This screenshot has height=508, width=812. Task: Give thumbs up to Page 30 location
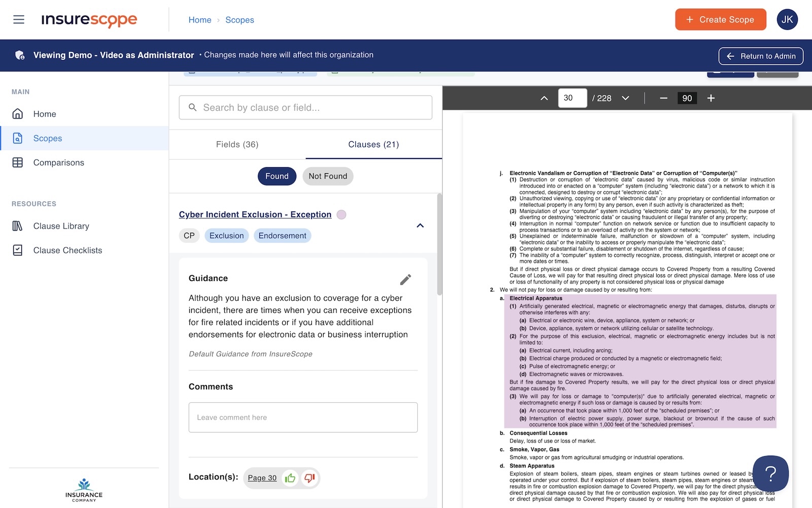[x=290, y=478]
